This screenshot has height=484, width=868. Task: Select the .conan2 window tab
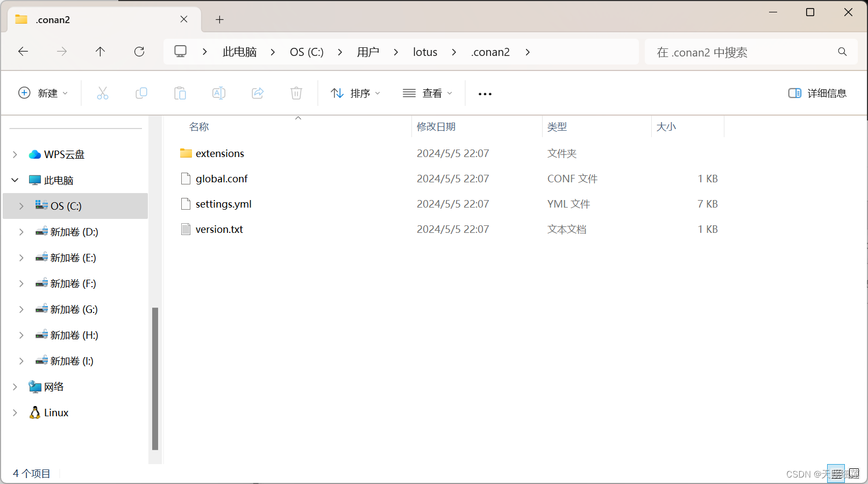coord(104,20)
